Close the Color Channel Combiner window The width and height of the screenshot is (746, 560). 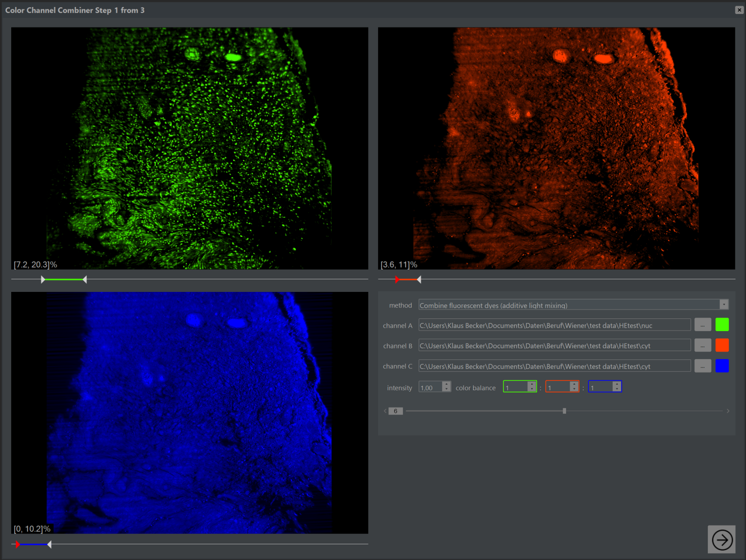point(739,10)
